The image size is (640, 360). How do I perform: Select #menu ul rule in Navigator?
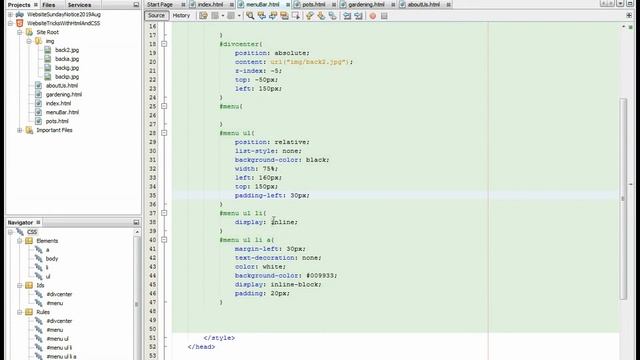point(58,339)
